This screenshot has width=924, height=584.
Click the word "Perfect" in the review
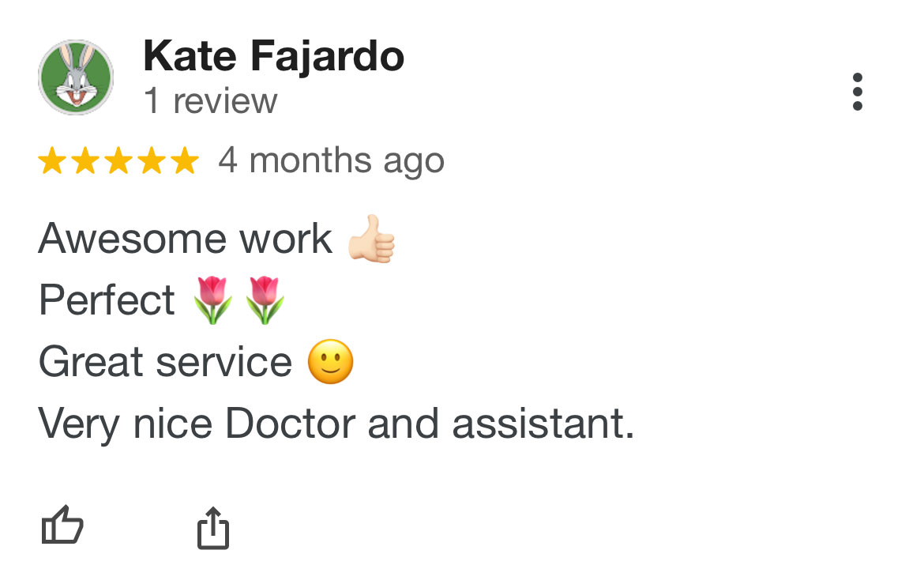coord(107,300)
